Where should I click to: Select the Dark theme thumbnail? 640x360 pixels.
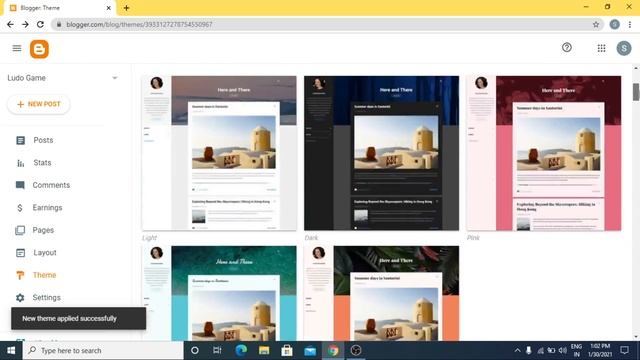pyautogui.click(x=381, y=153)
